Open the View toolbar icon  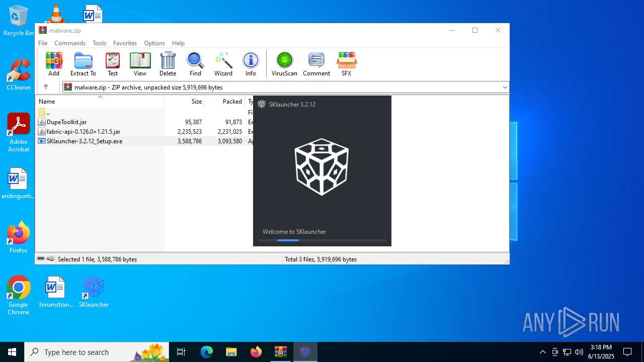click(140, 64)
